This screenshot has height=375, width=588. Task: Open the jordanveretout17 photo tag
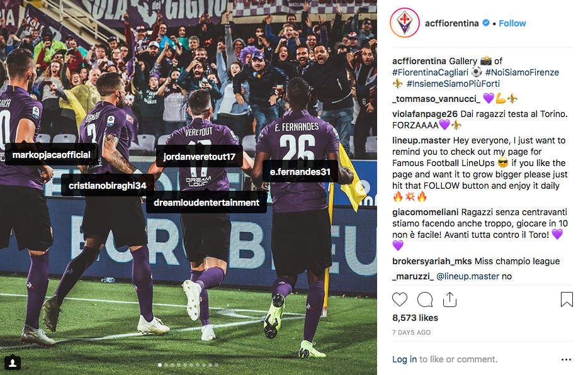199,157
